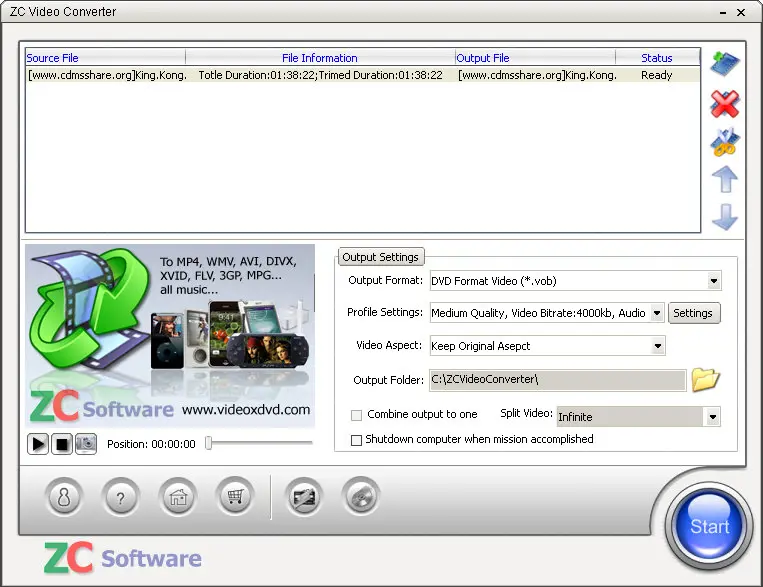Browse output folder with the folder icon
763x587 pixels.
coord(705,380)
